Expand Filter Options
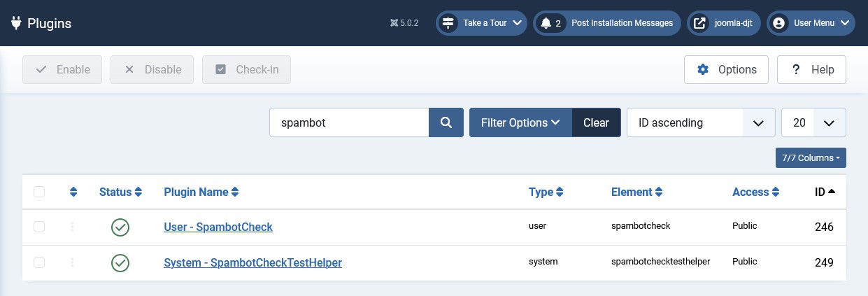Image resolution: width=868 pixels, height=296 pixels. [x=521, y=122]
